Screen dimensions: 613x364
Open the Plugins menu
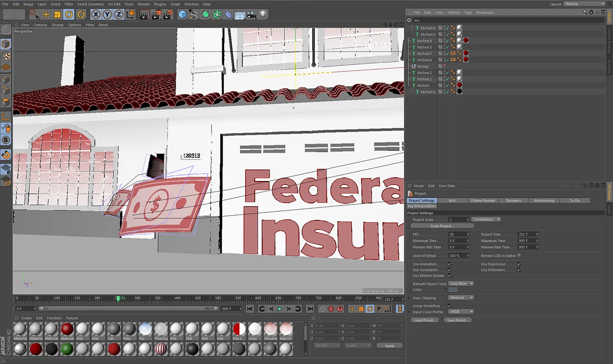(160, 4)
